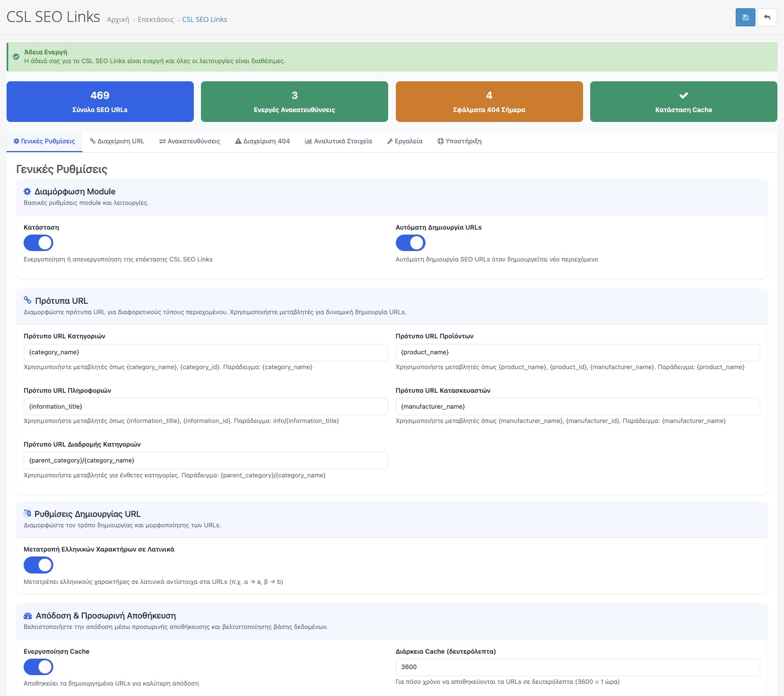Click the blue save icon button
This screenshot has width=784, height=696.
point(745,18)
